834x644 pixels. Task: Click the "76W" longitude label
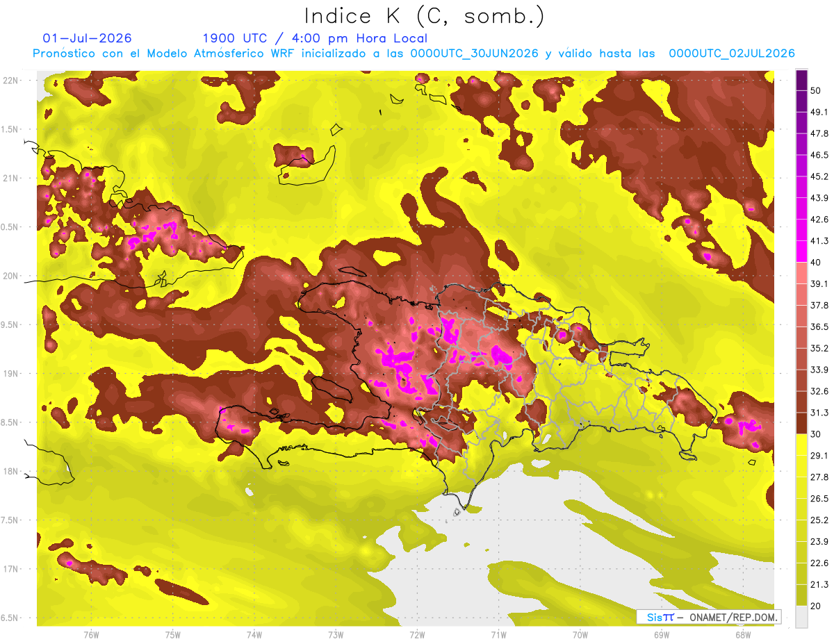coord(91,635)
